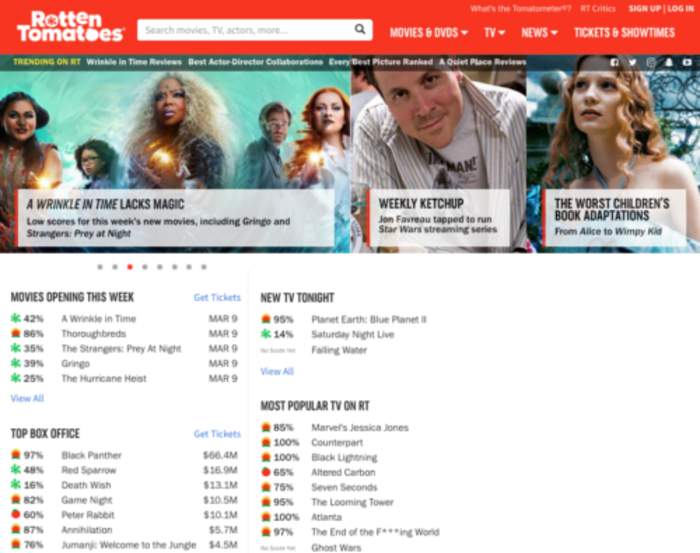Open What's the Tomatometer link
The image size is (700, 553).
pos(521,8)
